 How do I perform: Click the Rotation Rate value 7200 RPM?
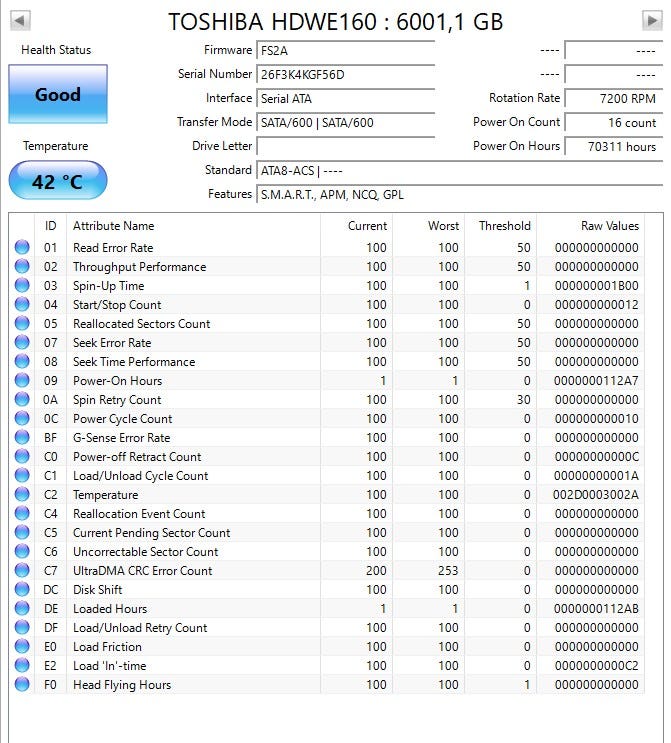point(614,99)
